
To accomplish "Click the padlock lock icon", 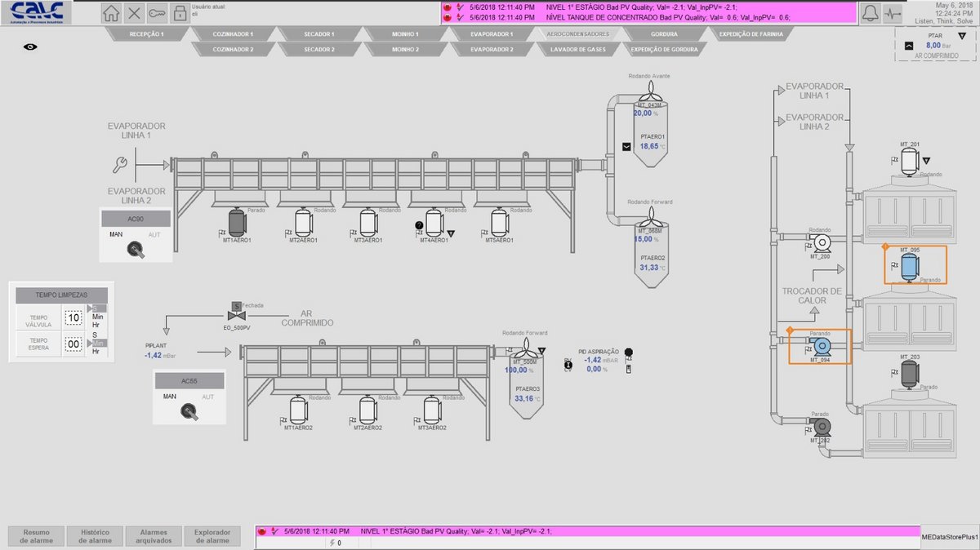I will (179, 14).
